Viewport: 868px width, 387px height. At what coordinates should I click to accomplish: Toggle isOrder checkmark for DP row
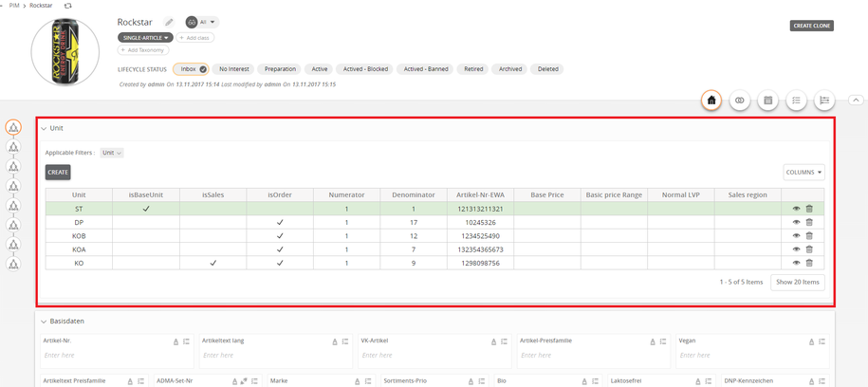pos(280,223)
